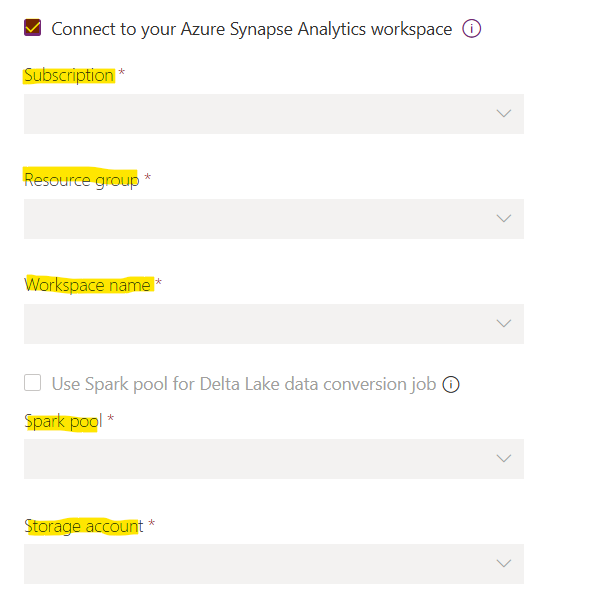
Task: Click the chevron arrow in Subscription box
Action: click(x=504, y=114)
